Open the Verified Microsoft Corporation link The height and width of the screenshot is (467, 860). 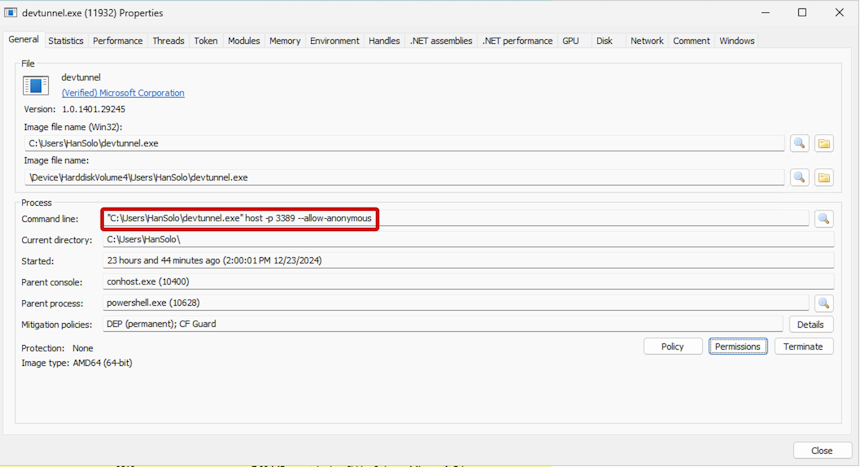123,93
